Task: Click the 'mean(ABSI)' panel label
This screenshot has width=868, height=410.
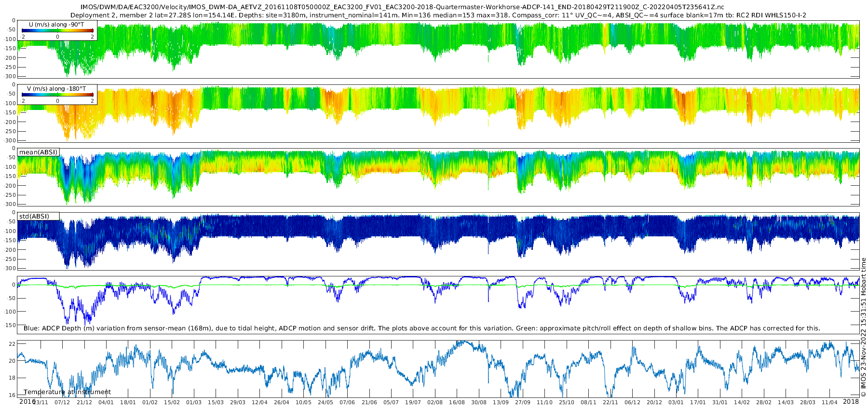Action: pyautogui.click(x=39, y=152)
